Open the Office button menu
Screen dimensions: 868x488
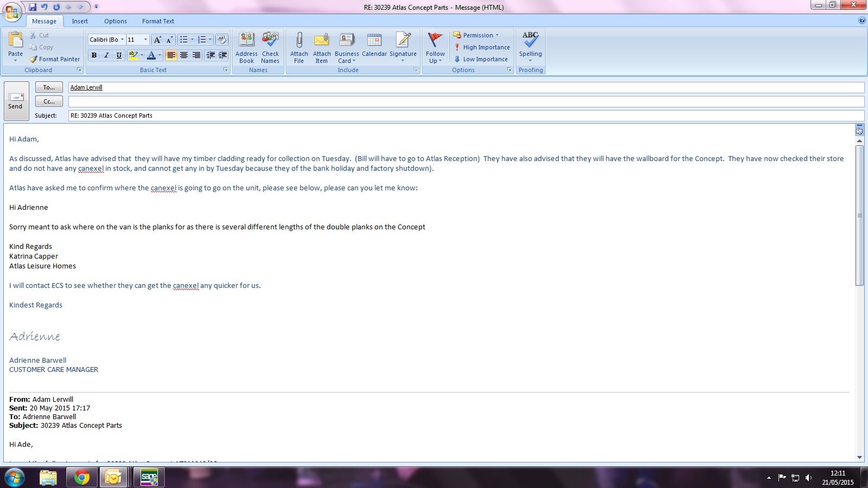(x=11, y=12)
